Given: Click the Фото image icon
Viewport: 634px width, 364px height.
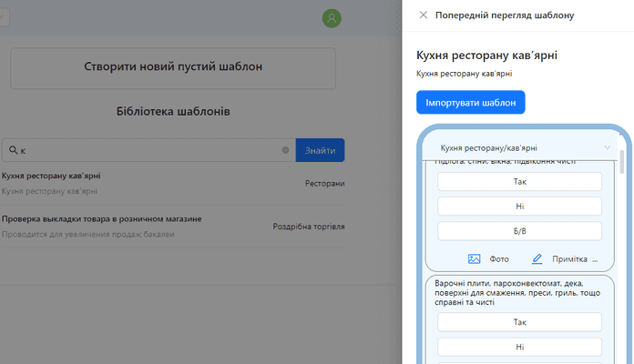Looking at the screenshot, I should pyautogui.click(x=474, y=259).
